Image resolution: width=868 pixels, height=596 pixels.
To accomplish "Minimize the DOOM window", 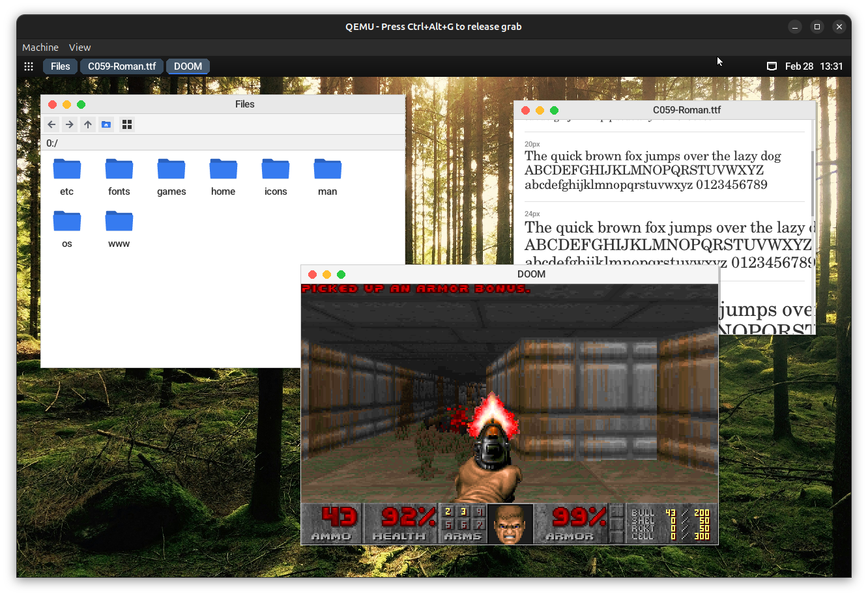I will [x=327, y=275].
